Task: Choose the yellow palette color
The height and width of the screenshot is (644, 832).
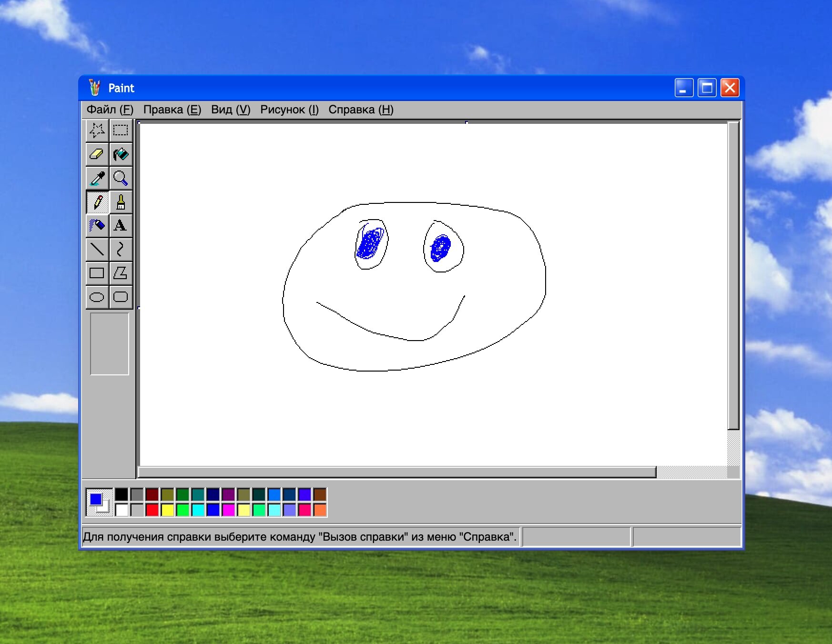Action: [167, 510]
